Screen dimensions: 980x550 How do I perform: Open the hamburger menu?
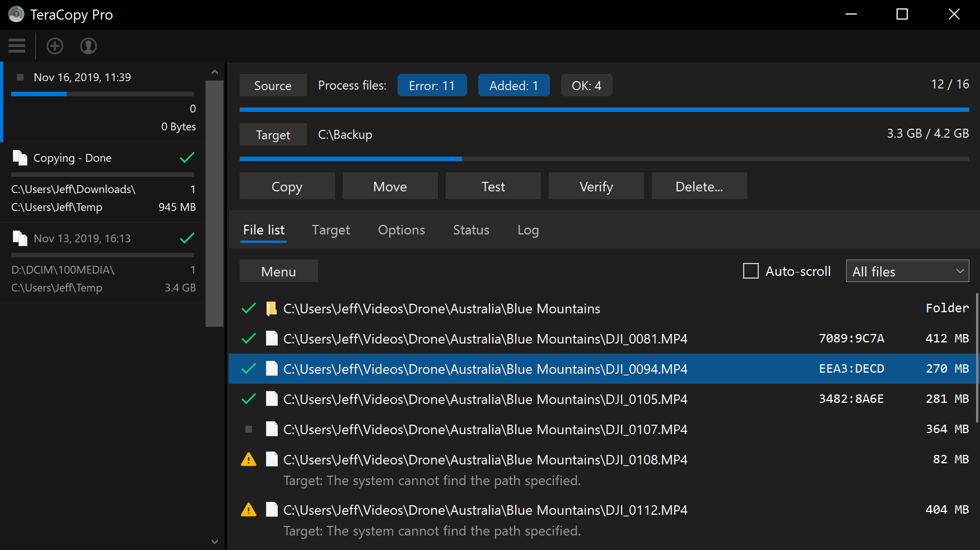pos(16,46)
